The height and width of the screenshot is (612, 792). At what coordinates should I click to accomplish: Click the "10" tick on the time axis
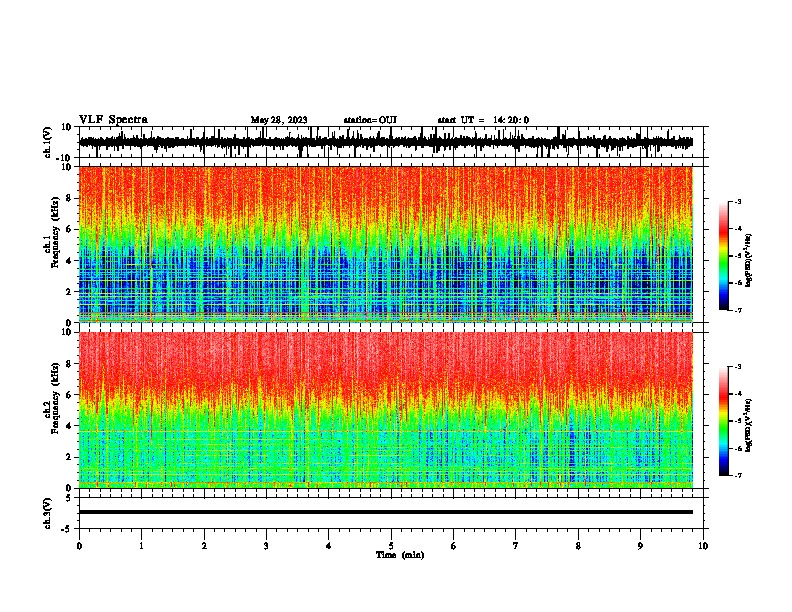tap(703, 546)
